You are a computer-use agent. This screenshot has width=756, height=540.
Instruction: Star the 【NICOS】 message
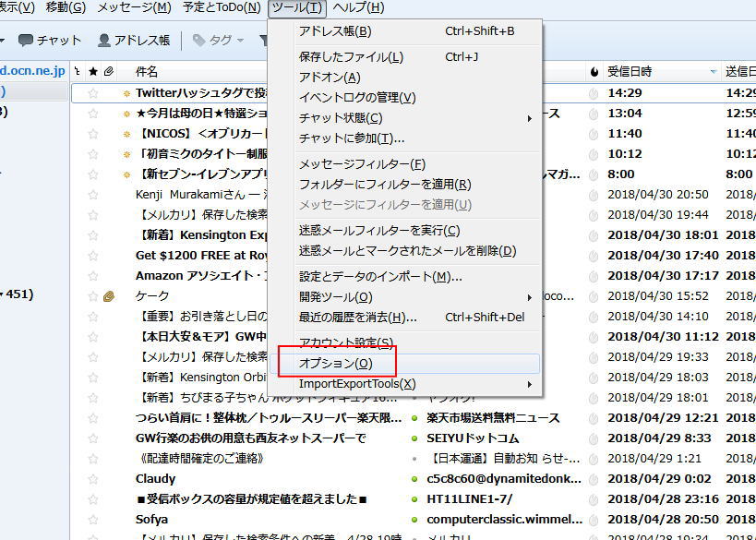coord(93,134)
